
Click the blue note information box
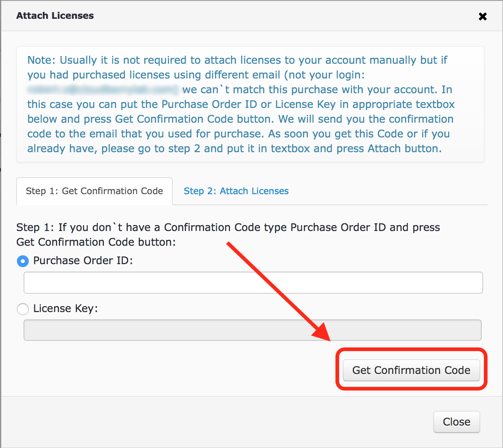250,104
